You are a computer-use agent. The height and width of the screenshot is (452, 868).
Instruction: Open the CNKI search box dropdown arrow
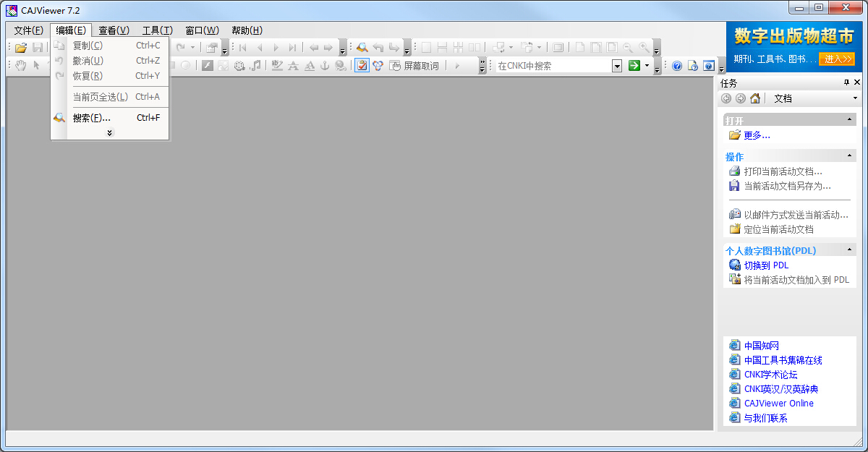tap(617, 66)
